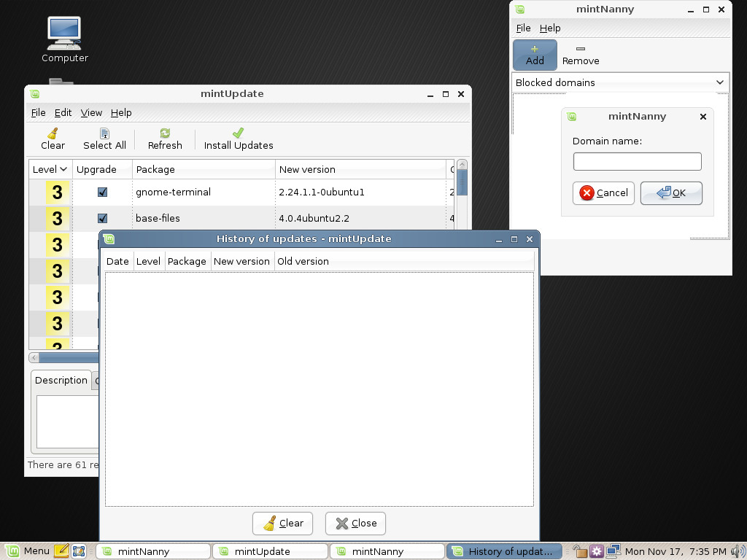
Task: Open the network monitors tray icon
Action: [x=613, y=551]
